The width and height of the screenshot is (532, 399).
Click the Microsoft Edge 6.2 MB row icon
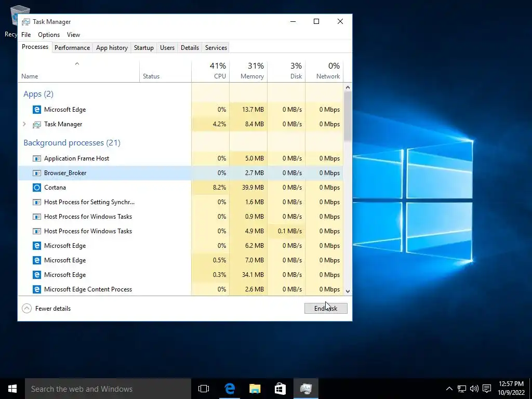tap(37, 246)
